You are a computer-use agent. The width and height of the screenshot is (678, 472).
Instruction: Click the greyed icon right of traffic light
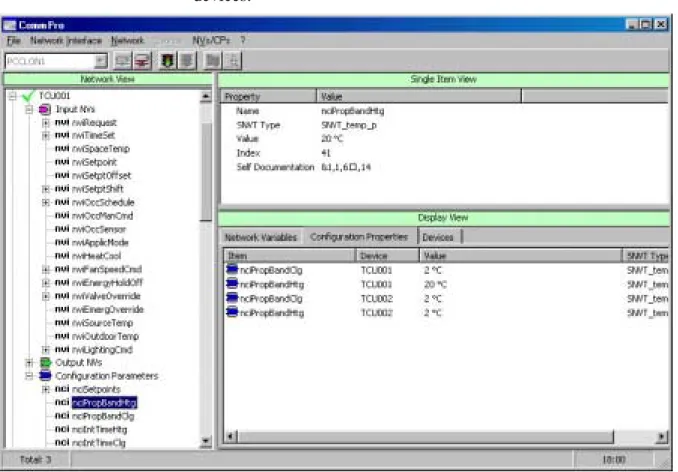point(187,61)
